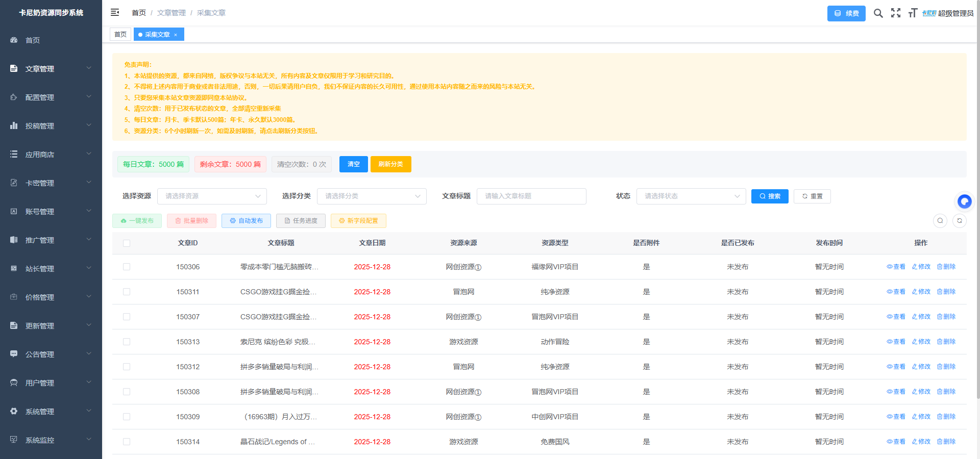Click the refresh icon beside the table search
Viewport: 980px width, 459px height.
960,221
